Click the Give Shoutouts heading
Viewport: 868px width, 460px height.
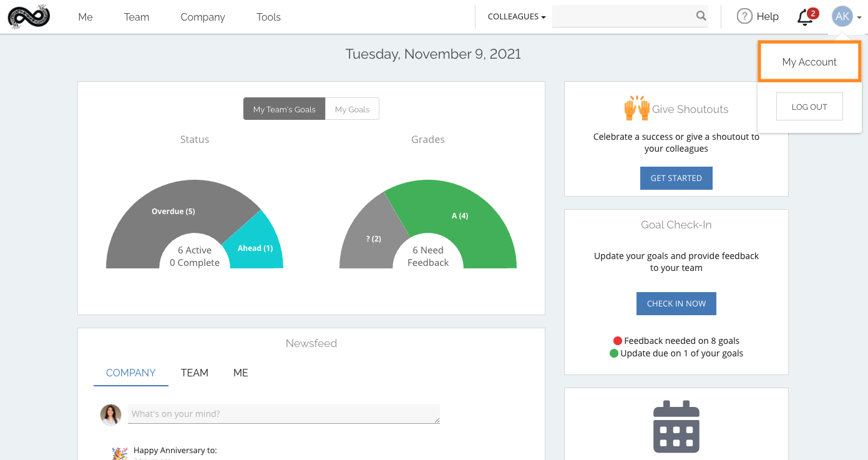(690, 109)
